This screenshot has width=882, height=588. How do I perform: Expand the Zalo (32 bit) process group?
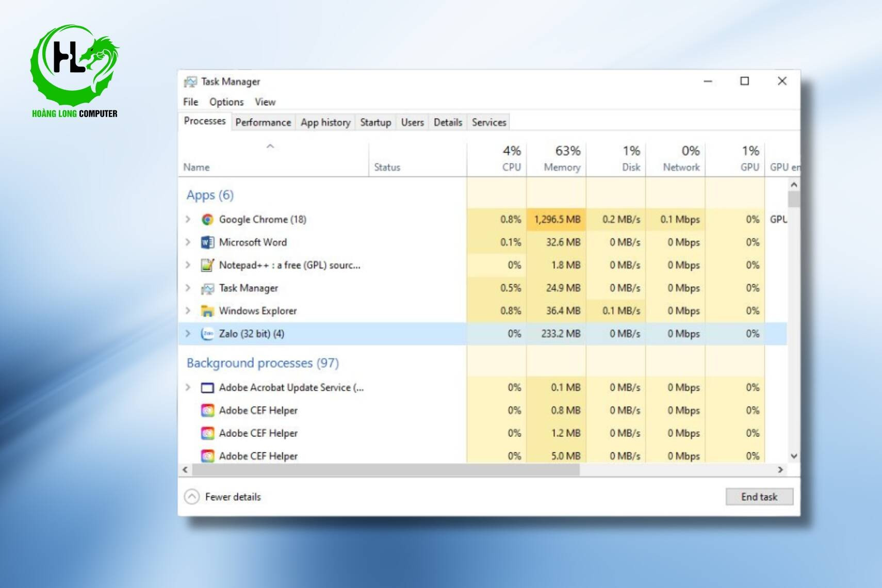(188, 334)
